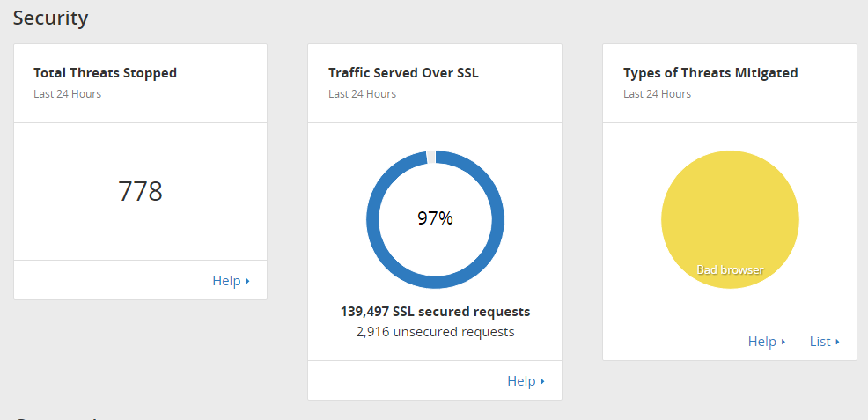
Task: Click the Bad browser label in the chart
Action: (730, 269)
